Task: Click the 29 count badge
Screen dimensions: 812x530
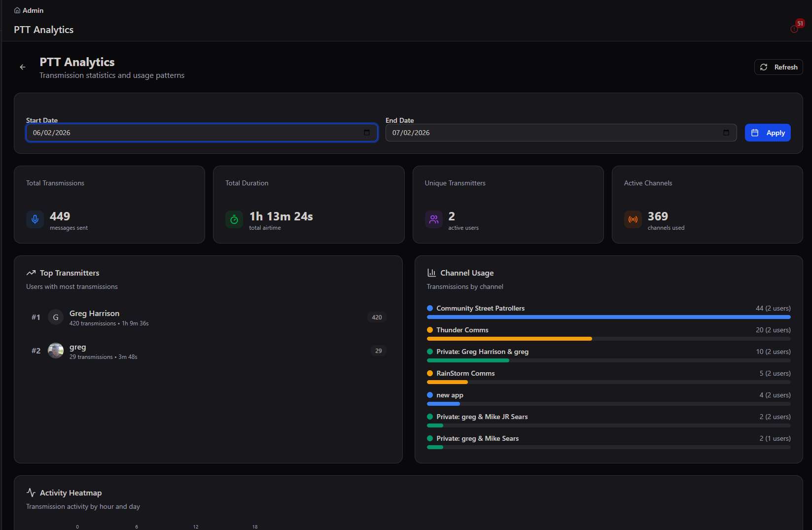Action: point(378,351)
